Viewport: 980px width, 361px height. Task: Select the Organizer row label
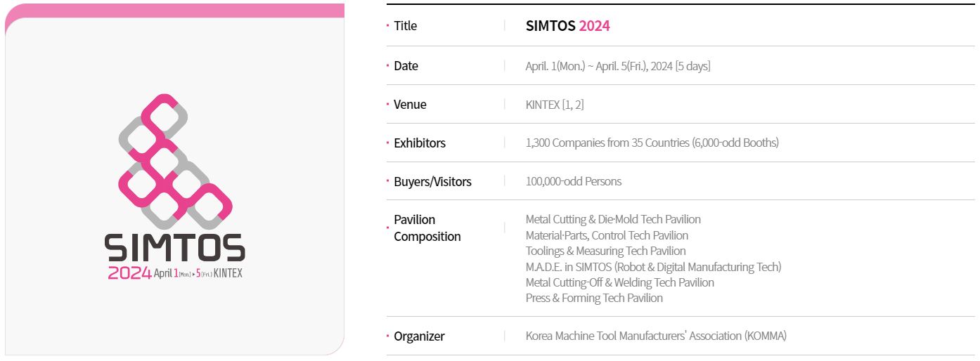(x=419, y=336)
